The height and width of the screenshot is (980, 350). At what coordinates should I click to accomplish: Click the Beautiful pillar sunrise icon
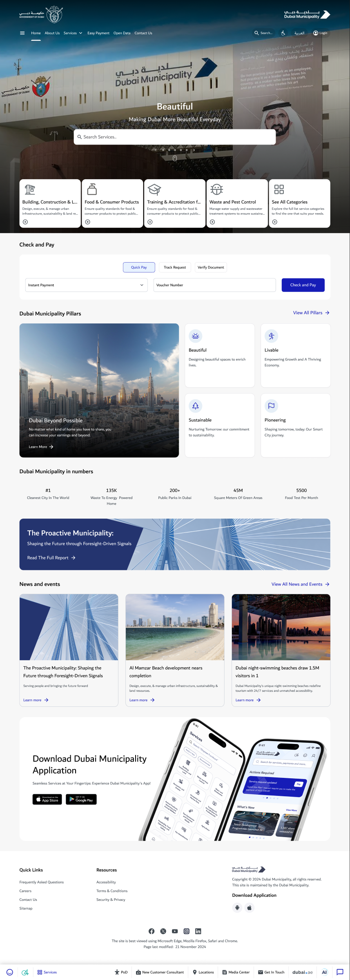196,336
